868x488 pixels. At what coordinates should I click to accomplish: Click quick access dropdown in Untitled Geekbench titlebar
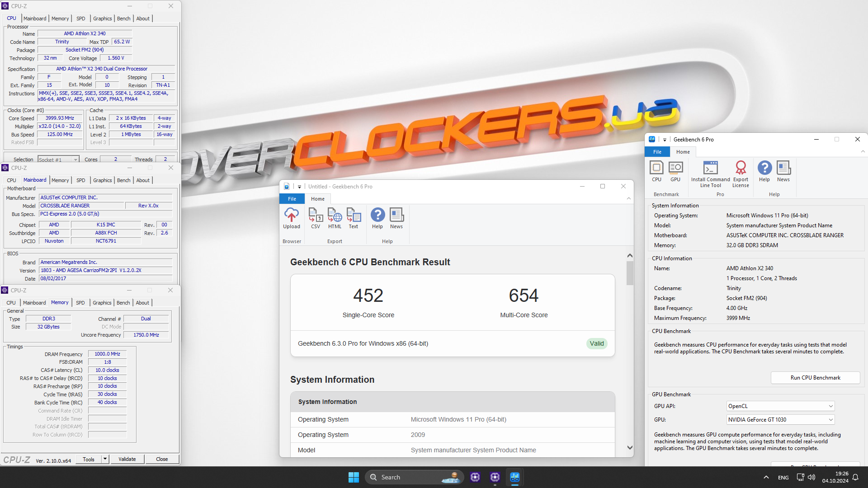point(299,187)
